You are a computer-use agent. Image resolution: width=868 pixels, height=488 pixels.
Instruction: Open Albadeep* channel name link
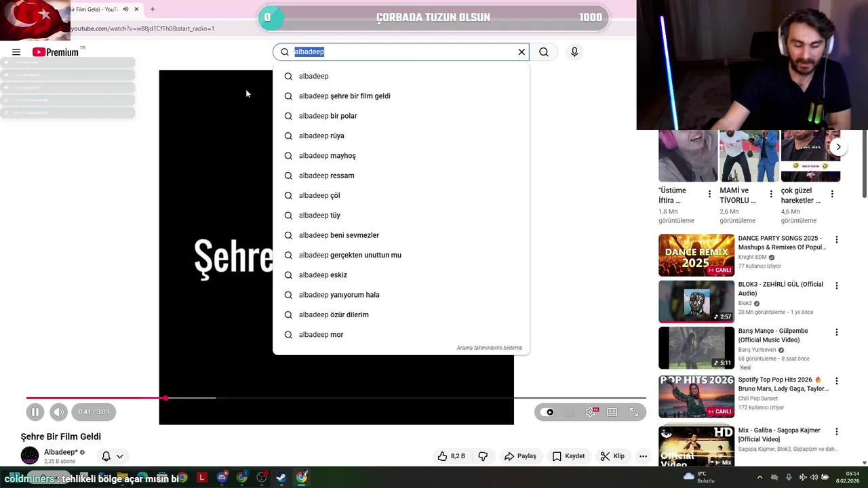61,452
